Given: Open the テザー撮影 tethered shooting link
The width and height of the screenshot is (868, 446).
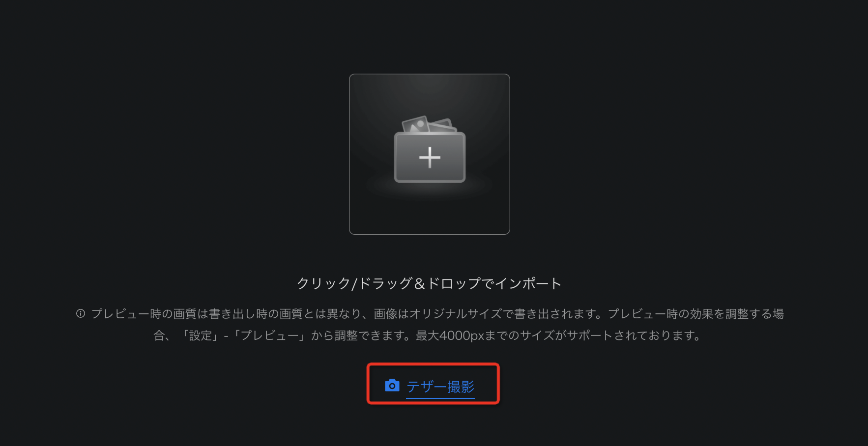Looking at the screenshot, I should click(440, 387).
